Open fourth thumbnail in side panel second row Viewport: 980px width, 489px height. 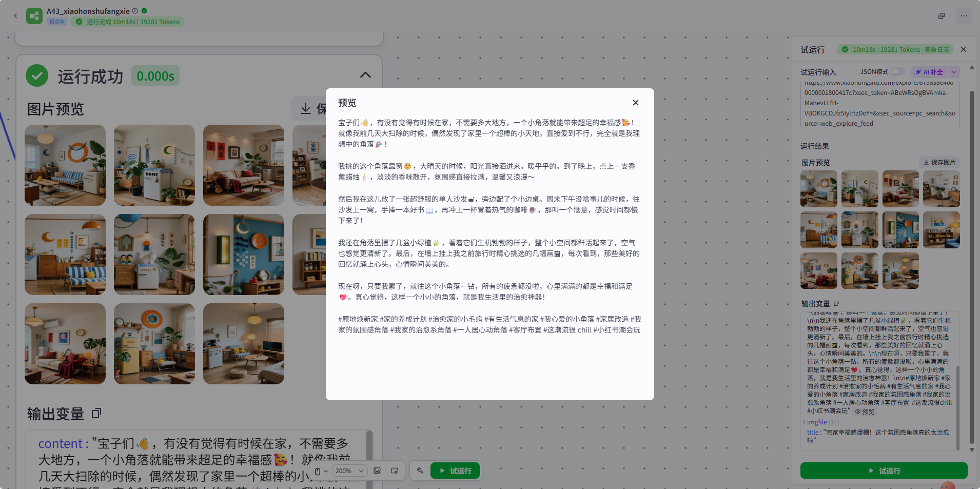point(942,230)
